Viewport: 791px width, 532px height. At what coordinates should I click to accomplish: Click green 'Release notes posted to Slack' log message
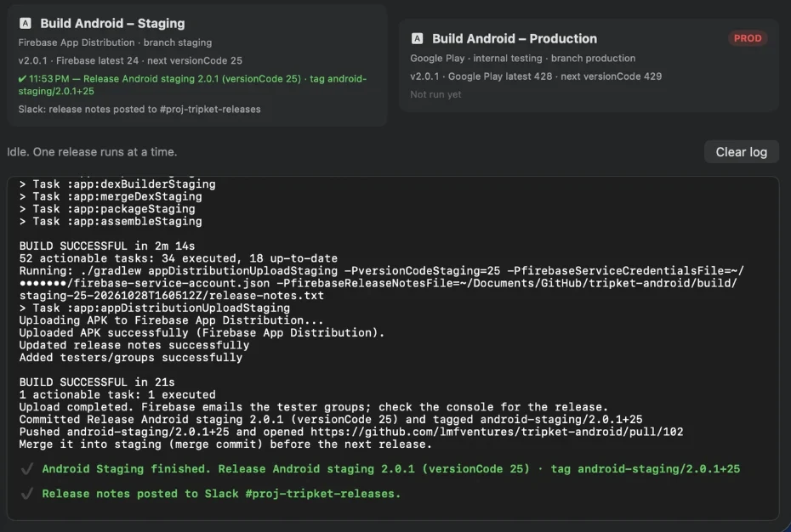221,494
